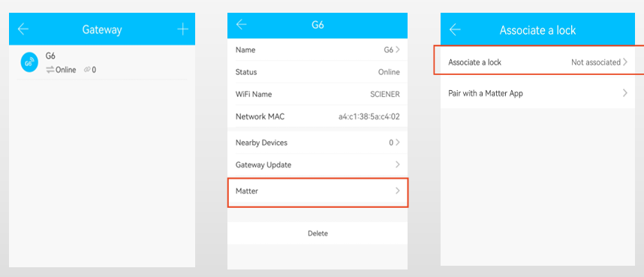Go back from the Gateway screen
The width and height of the screenshot is (644, 277).
pos(23,29)
